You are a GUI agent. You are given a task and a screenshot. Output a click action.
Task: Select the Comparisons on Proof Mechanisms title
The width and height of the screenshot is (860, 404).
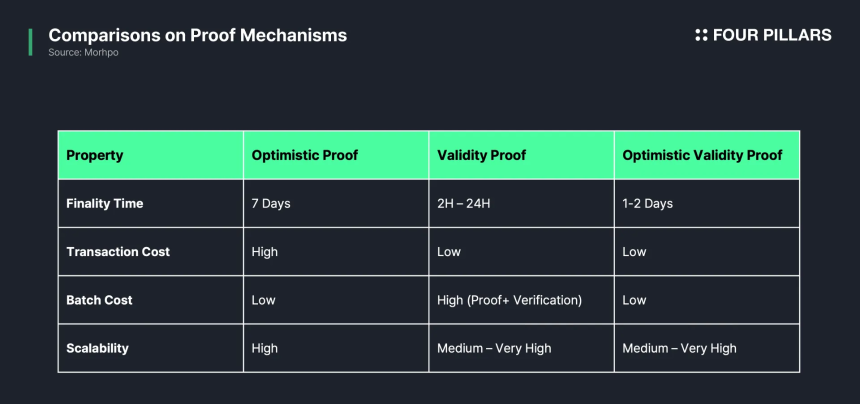(x=197, y=35)
